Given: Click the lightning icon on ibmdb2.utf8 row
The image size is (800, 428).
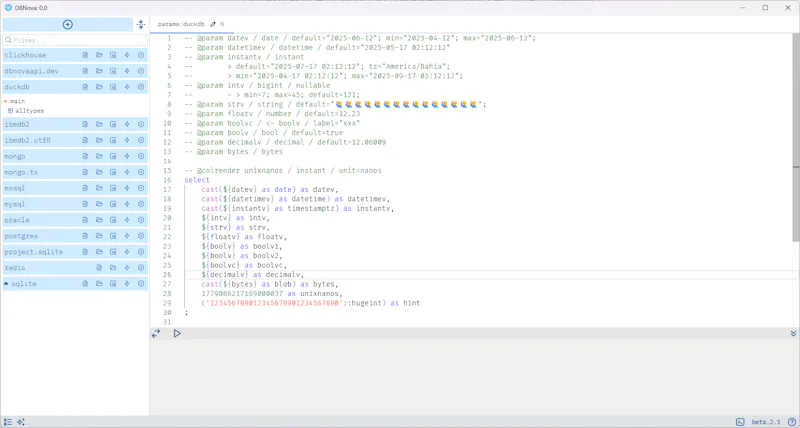Looking at the screenshot, I should click(x=127, y=140).
